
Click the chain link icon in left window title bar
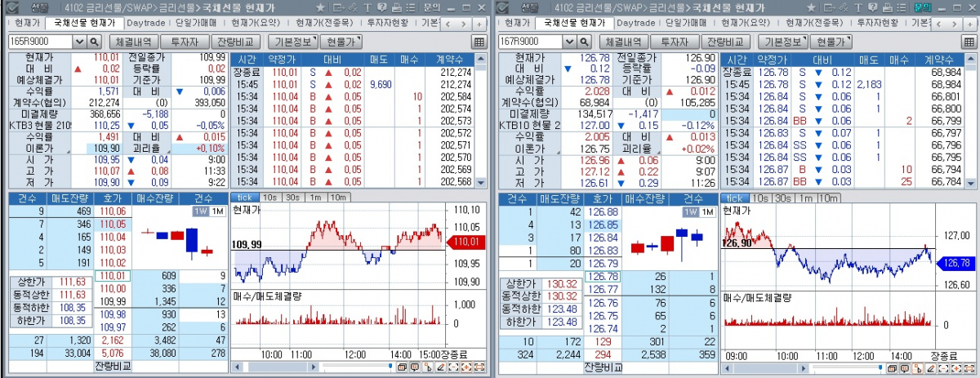(x=353, y=7)
